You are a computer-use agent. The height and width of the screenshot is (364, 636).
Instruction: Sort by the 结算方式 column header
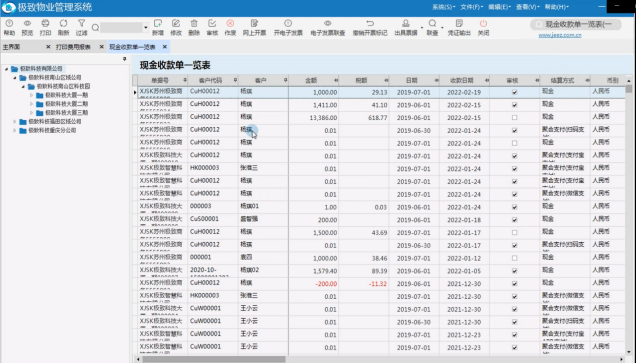click(562, 80)
